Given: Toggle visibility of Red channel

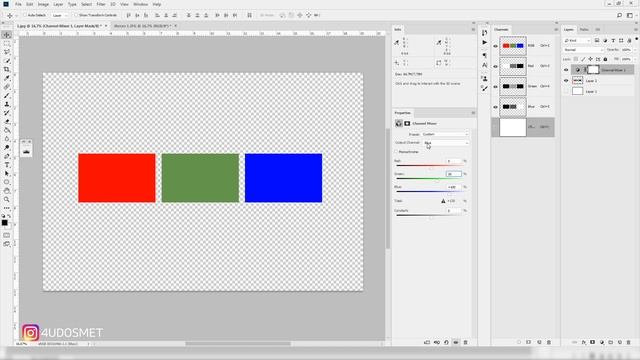Looking at the screenshot, I should point(496,66).
